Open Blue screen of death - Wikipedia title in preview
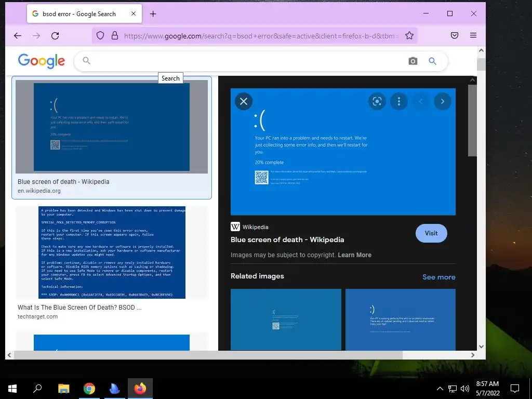 287,240
